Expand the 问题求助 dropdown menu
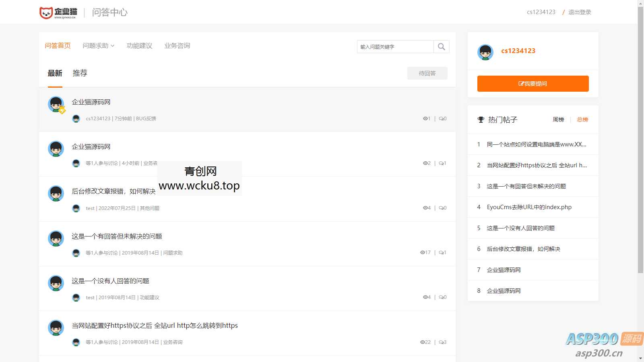The height and width of the screenshot is (362, 644). pos(98,45)
